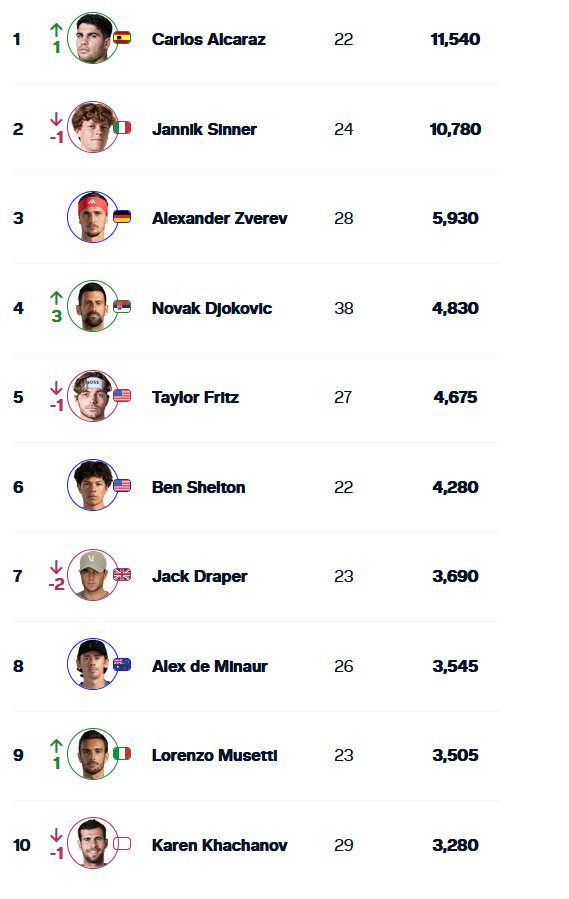Click the red down arrow for Jack Draper
569x899 pixels.
click(56, 567)
